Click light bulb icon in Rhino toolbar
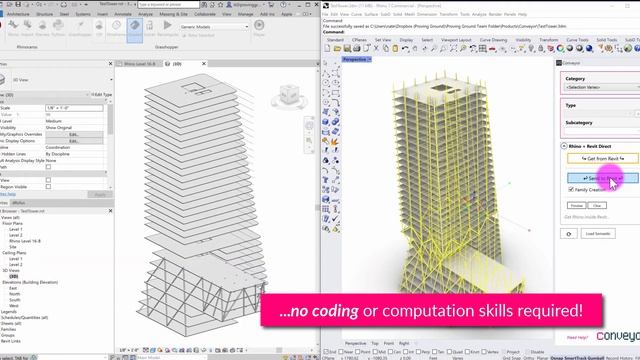640x360 pixels. (x=531, y=49)
